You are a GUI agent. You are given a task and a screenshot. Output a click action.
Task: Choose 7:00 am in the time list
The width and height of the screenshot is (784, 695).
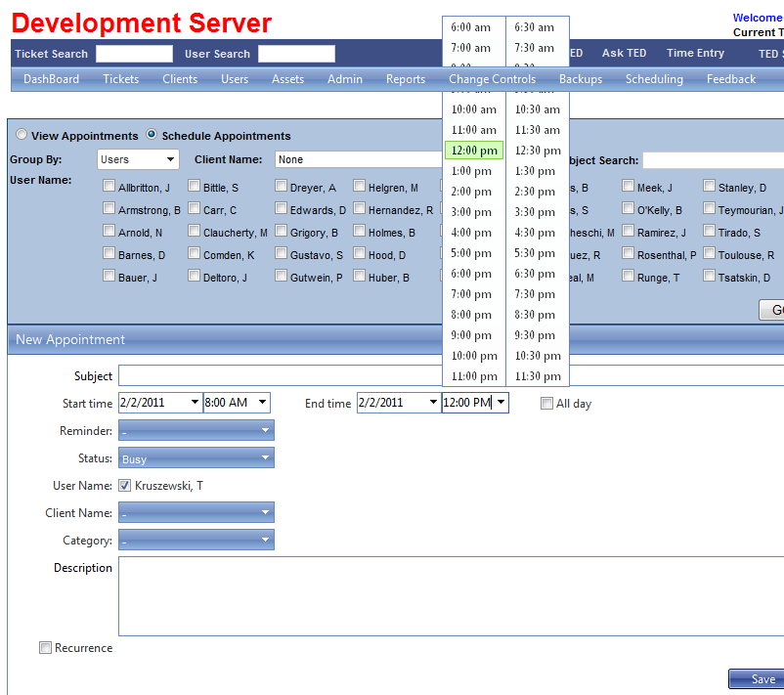470,48
